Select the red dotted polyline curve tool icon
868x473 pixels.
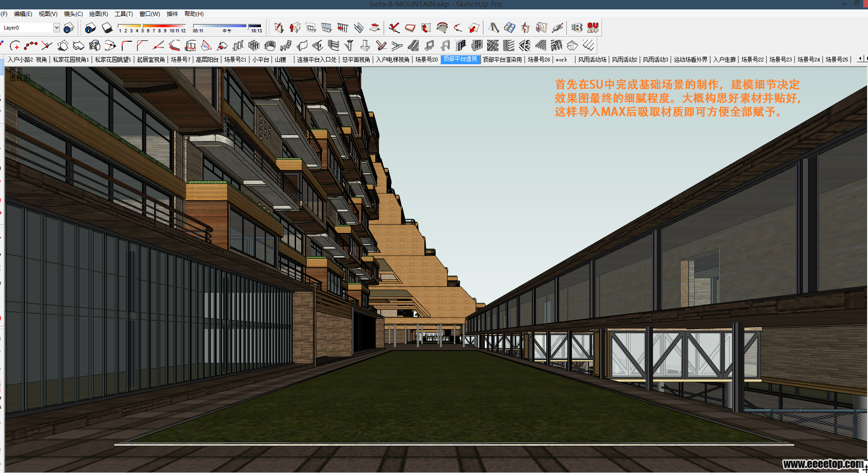pyautogui.click(x=31, y=45)
